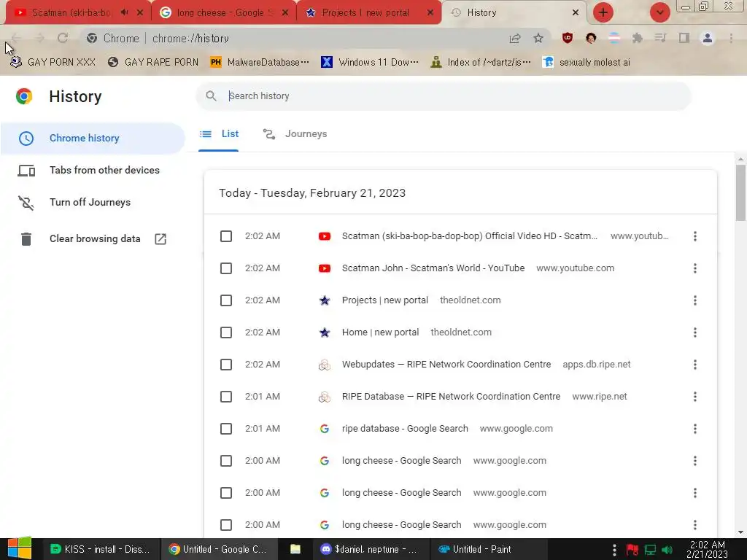Click the Search history field

(444, 96)
